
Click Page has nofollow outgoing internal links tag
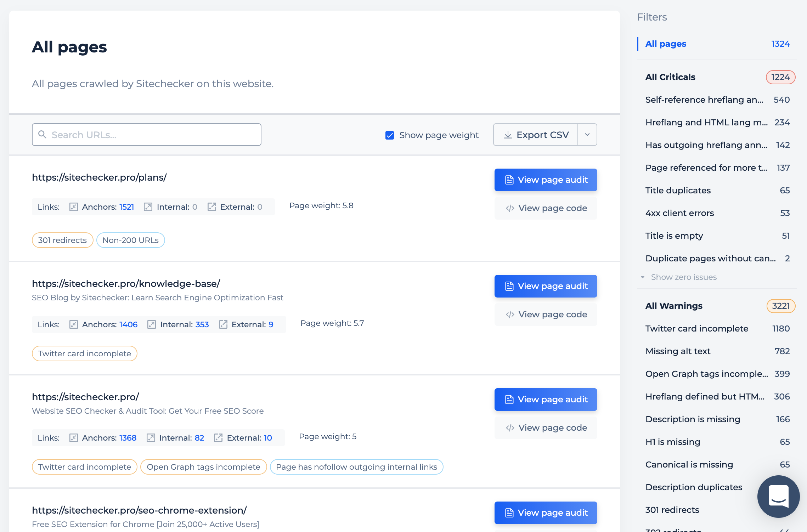356,467
